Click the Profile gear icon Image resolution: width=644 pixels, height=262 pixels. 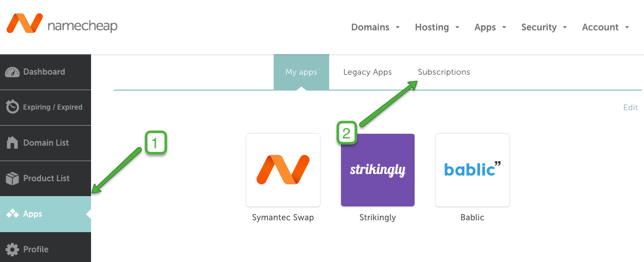coord(12,249)
